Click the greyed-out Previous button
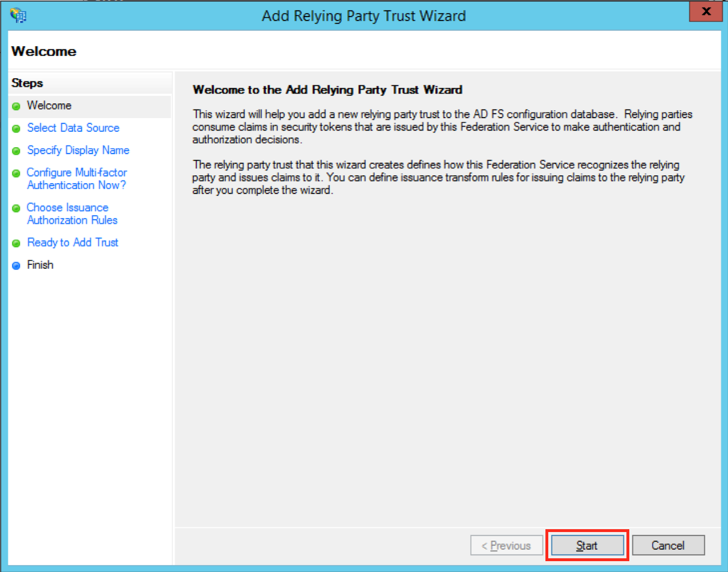Screen dimensions: 728x572 click(x=506, y=545)
